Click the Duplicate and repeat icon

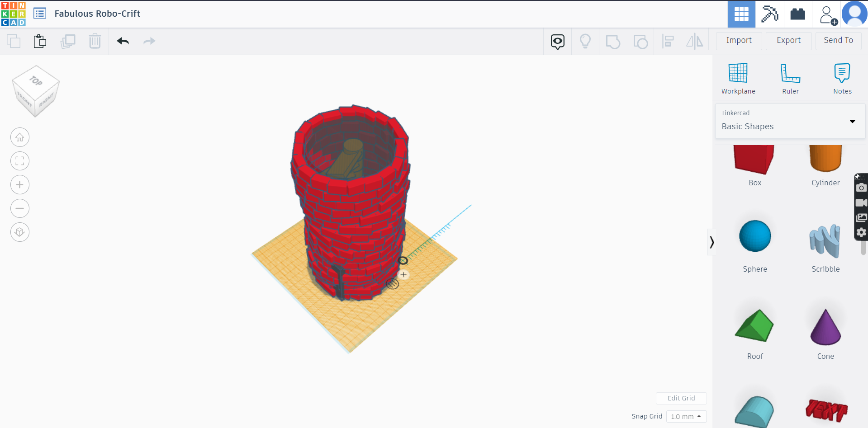(x=68, y=41)
